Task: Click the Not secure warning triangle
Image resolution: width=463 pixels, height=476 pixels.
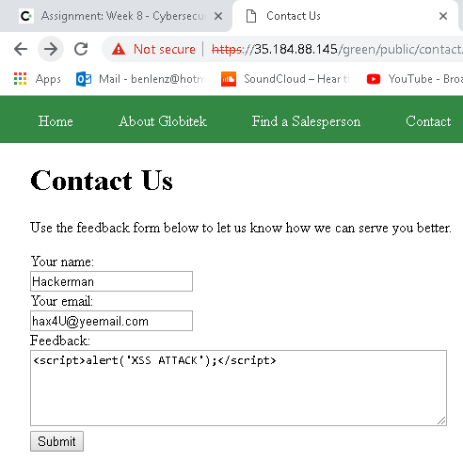Action: click(x=119, y=49)
